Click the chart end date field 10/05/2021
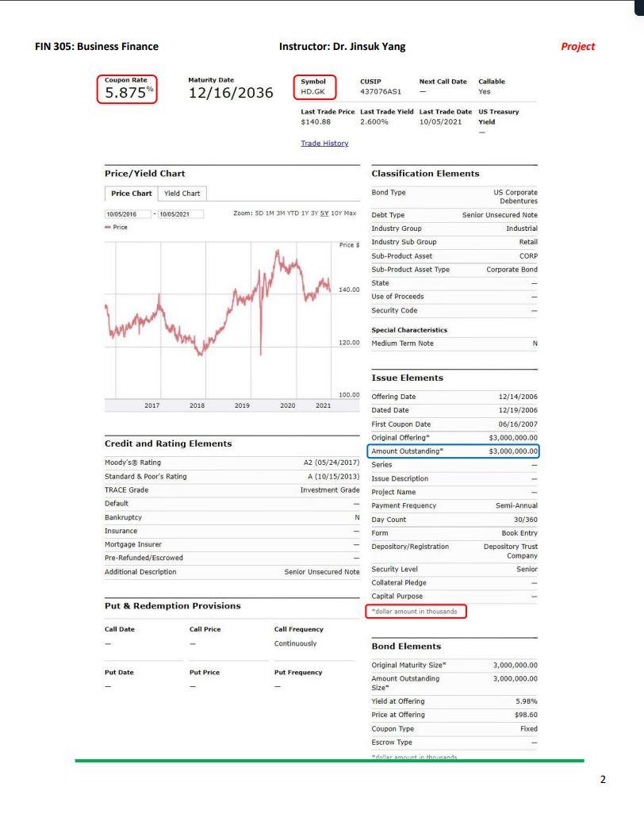This screenshot has height=833, width=644. [x=180, y=213]
